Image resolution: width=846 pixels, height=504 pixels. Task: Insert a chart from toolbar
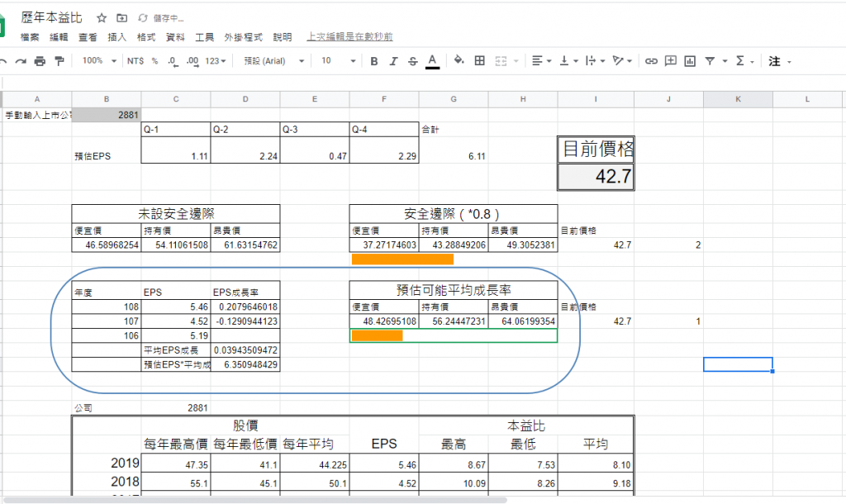(690, 61)
